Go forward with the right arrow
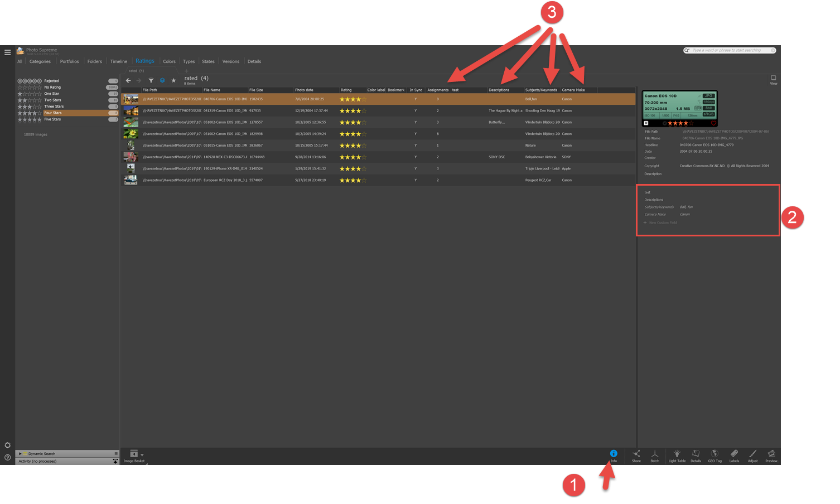Viewport: 840px width, 504px height. point(139,80)
